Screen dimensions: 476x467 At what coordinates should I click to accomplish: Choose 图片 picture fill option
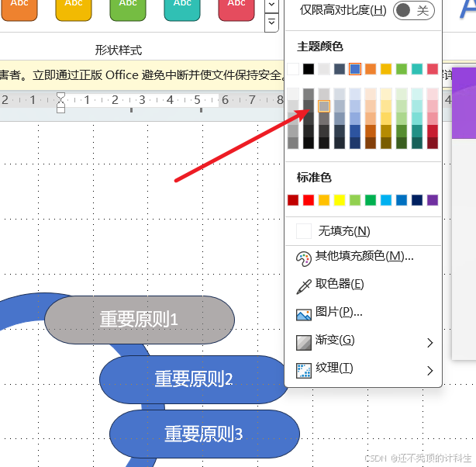pyautogui.click(x=363, y=313)
